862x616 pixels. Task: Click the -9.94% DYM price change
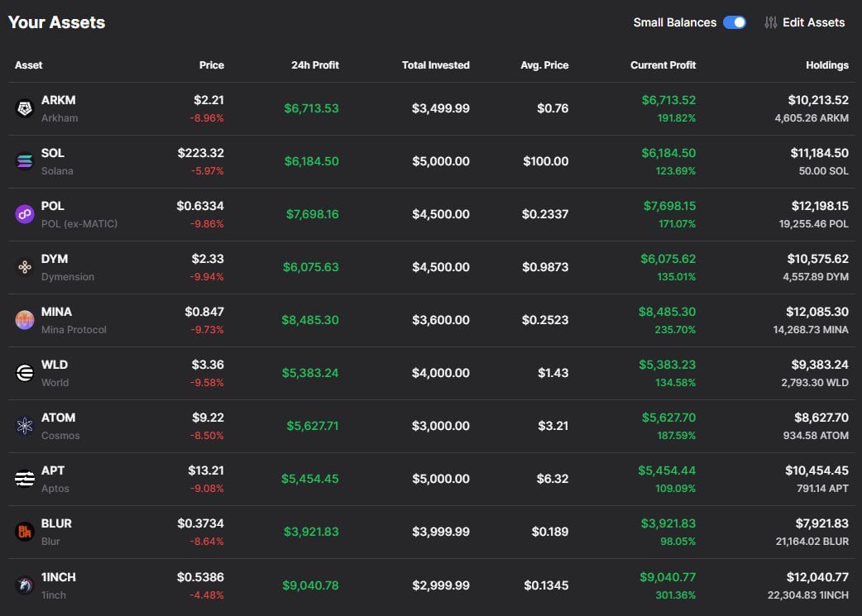[x=207, y=277]
